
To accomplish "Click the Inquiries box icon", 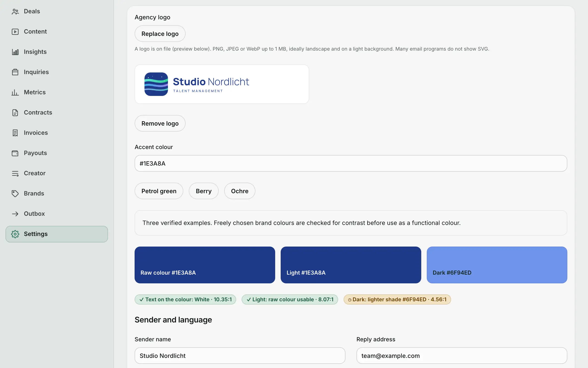I will [15, 72].
